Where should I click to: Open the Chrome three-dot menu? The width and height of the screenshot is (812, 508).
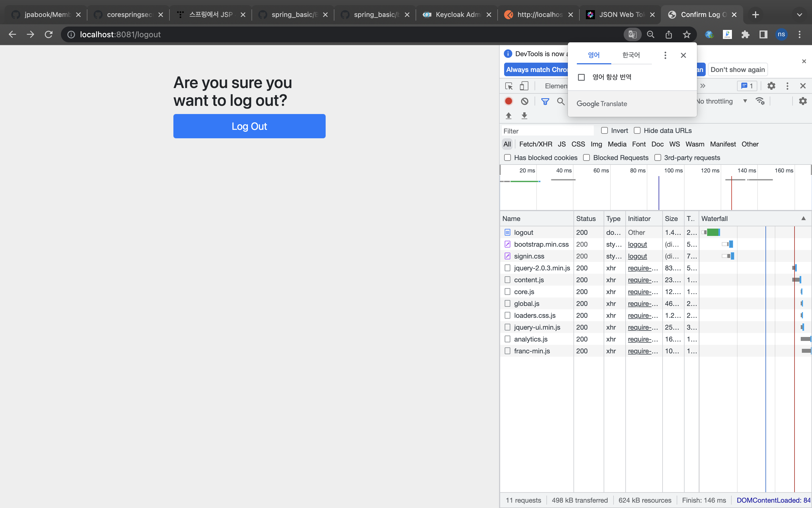pyautogui.click(x=800, y=34)
